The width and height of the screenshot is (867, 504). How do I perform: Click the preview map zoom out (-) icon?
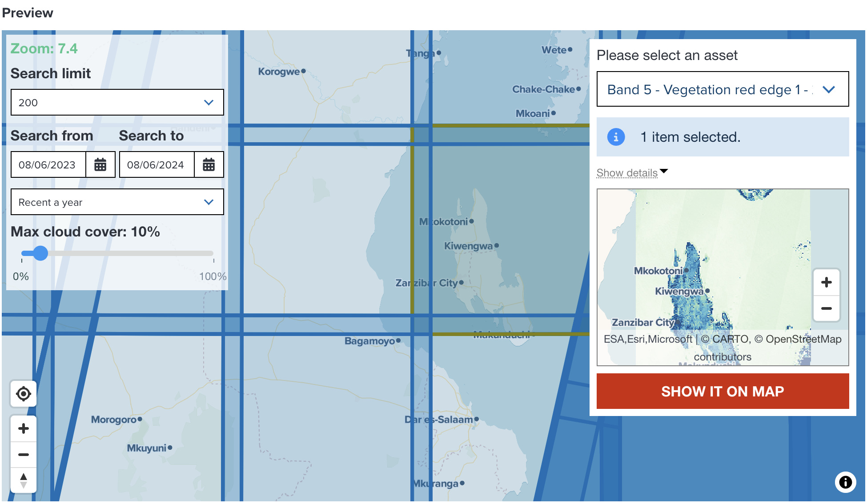(826, 308)
